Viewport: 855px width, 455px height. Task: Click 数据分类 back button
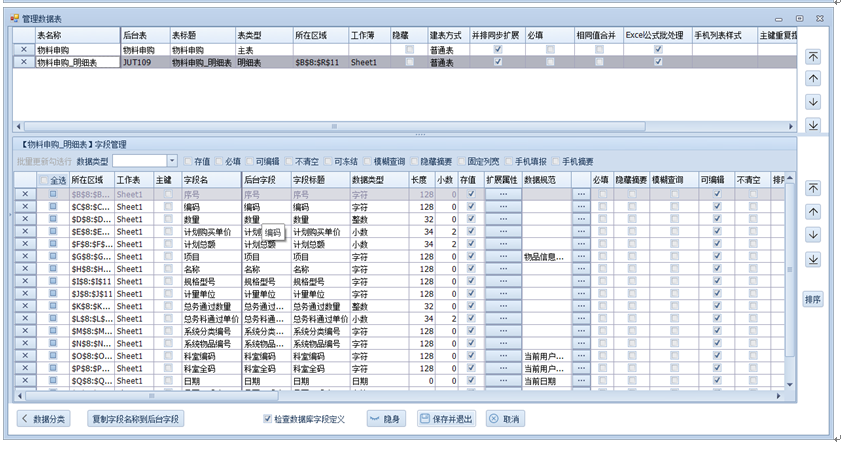43,419
